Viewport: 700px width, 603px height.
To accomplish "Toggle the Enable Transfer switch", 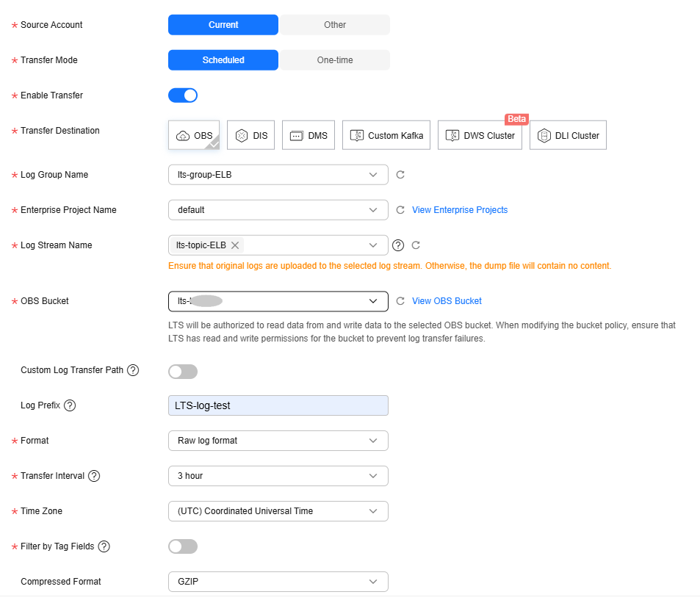I will [x=183, y=95].
